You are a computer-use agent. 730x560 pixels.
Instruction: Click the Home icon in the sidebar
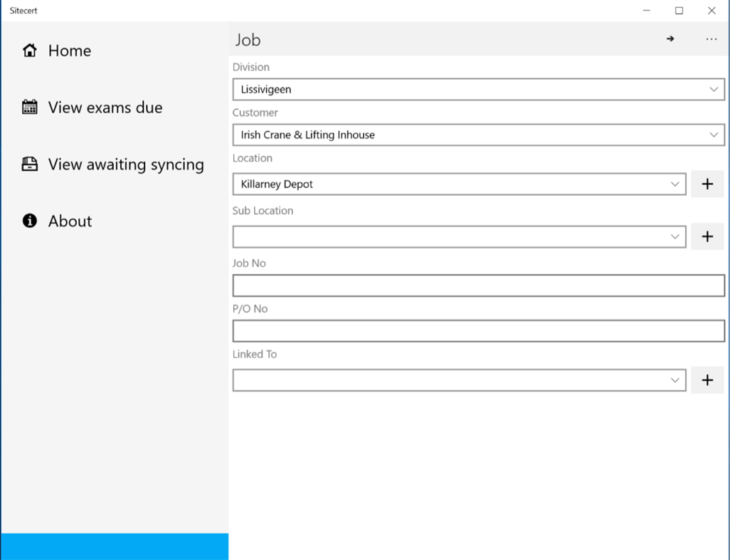click(29, 51)
